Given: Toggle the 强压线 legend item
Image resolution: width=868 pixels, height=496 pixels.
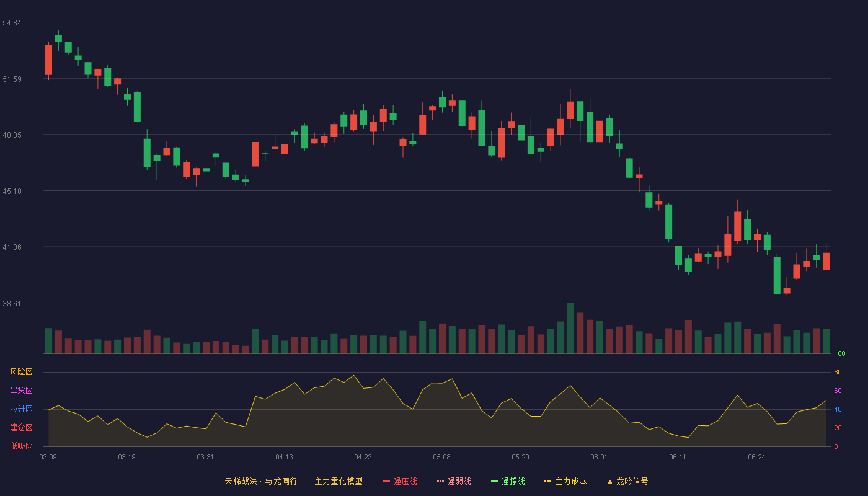Looking at the screenshot, I should [x=401, y=481].
